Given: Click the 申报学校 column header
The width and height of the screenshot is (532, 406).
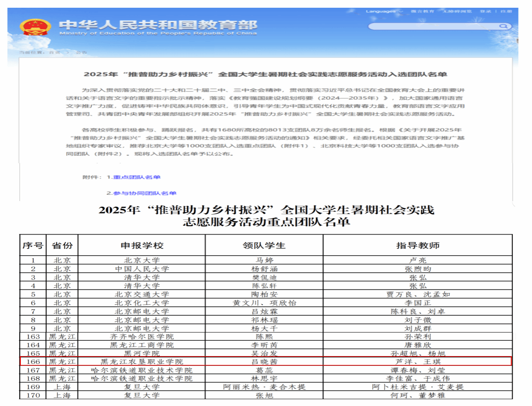Looking at the screenshot, I should pyautogui.click(x=142, y=246).
